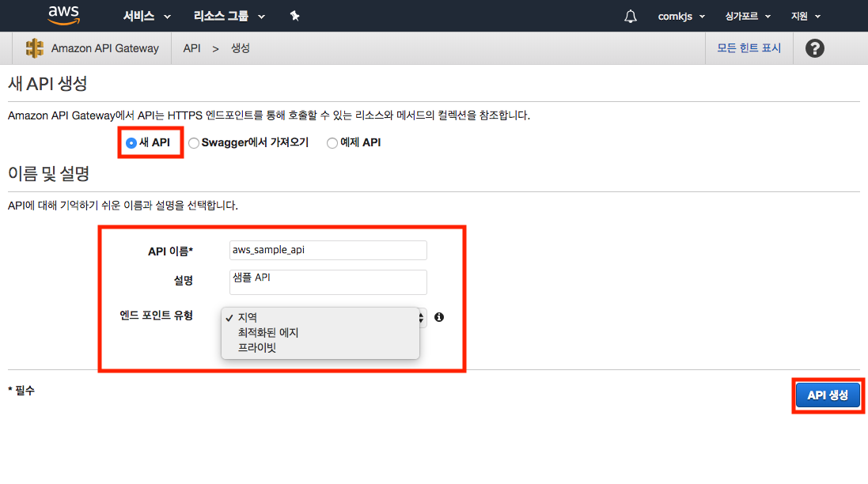Click the endpoint type info icon
The image size is (868, 484).
[x=439, y=317]
